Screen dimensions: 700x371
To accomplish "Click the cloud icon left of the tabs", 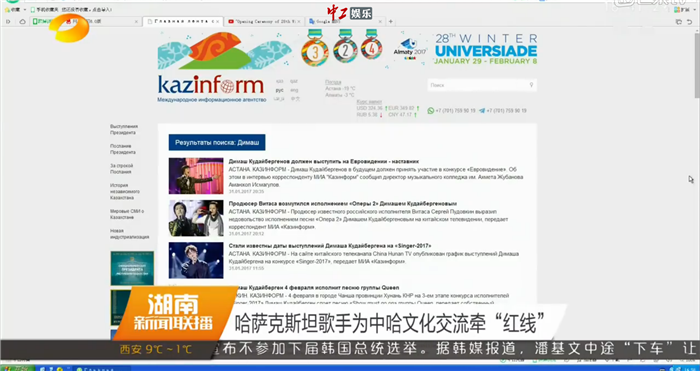I will tap(22, 21).
